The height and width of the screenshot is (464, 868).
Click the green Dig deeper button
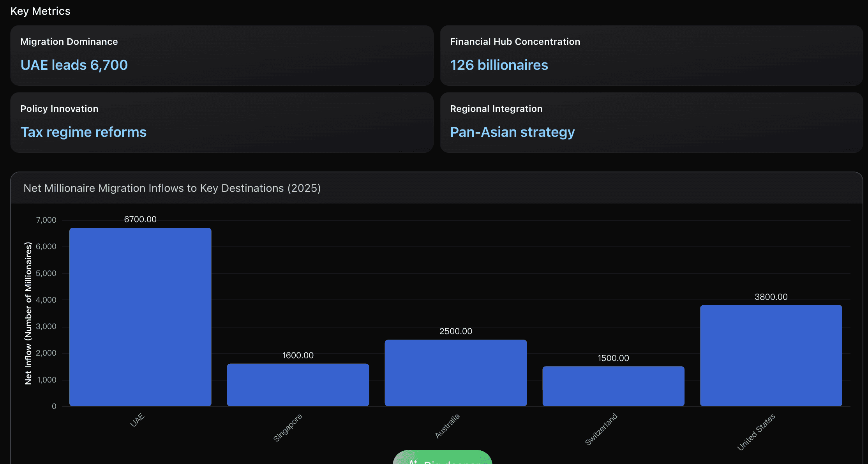442,459
